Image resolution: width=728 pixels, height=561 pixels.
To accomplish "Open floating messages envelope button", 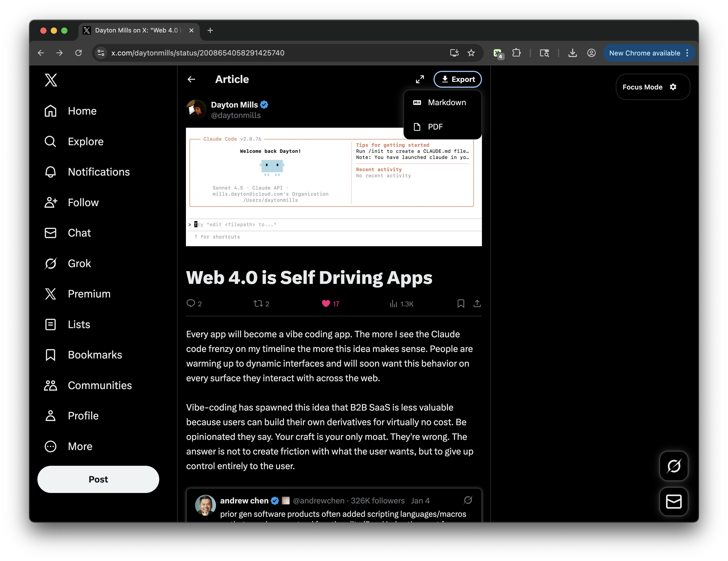I will pyautogui.click(x=673, y=501).
